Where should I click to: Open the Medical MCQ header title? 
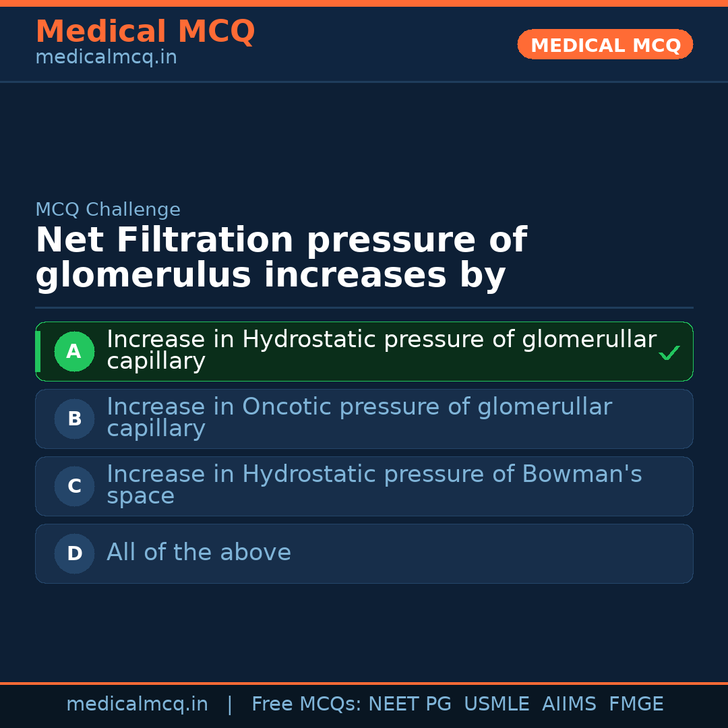pos(145,32)
